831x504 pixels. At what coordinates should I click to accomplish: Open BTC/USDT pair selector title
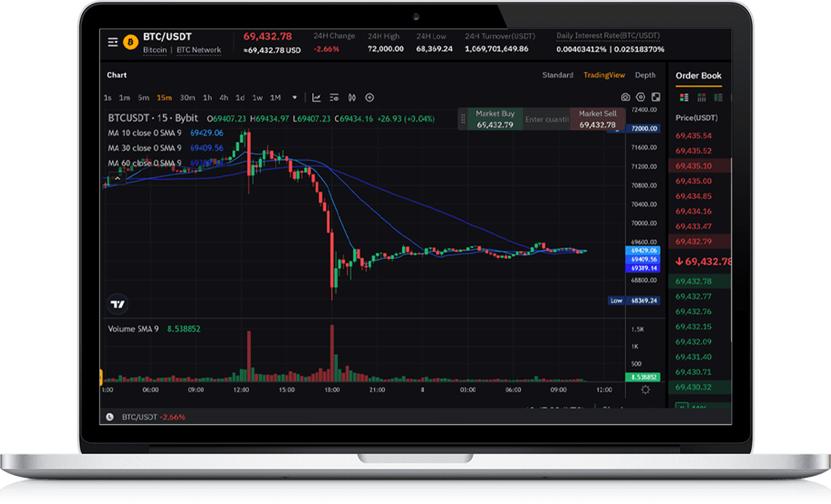[x=167, y=36]
